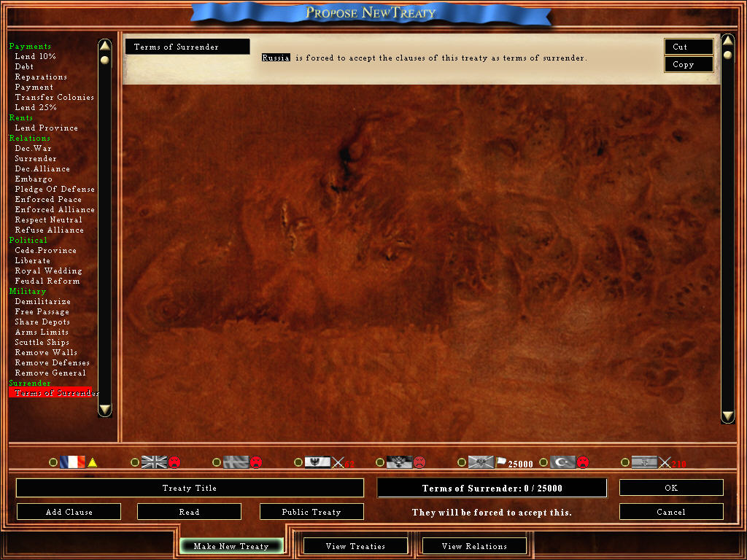Select the radio button left of the 25000 flag
This screenshot has width=747, height=560.
point(461,462)
